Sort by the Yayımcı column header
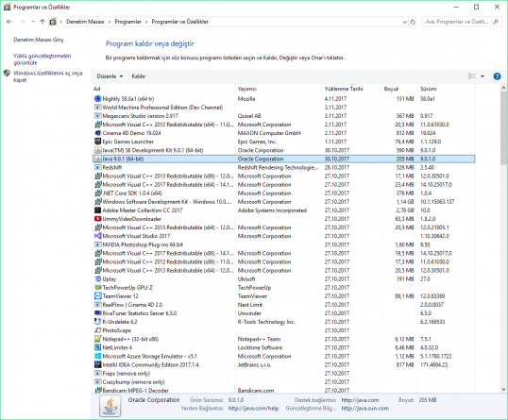 tap(279, 89)
